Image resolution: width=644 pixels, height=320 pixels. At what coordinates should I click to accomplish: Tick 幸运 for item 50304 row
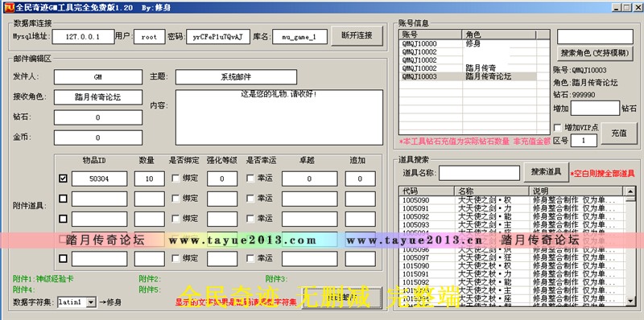pyautogui.click(x=250, y=178)
